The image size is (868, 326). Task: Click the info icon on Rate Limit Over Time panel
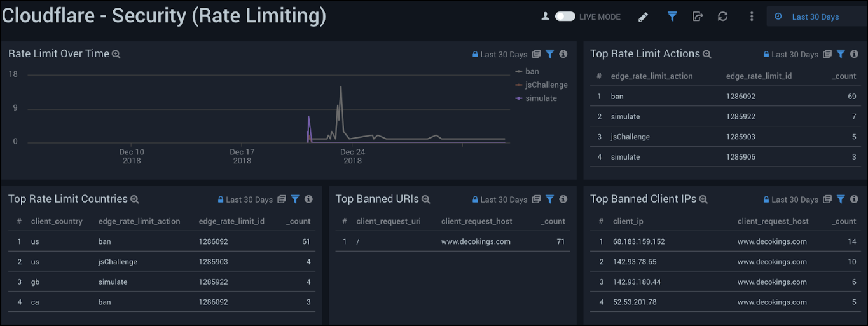(563, 55)
